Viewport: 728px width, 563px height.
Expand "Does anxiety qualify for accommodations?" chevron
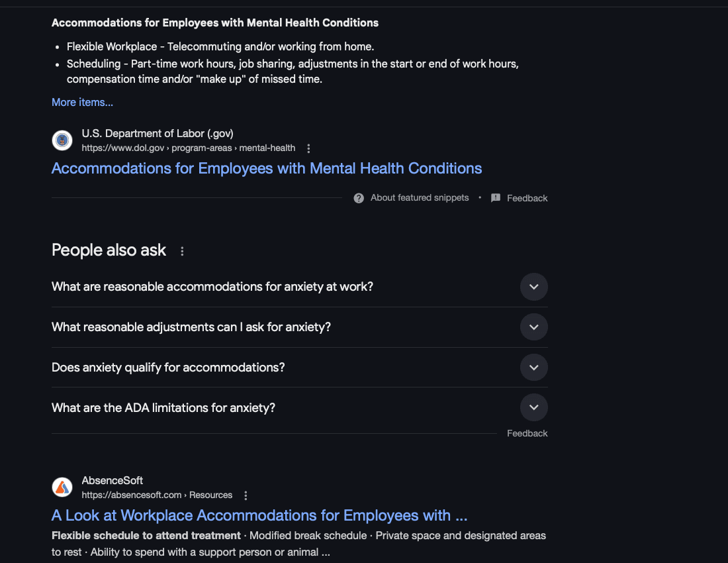[533, 368]
